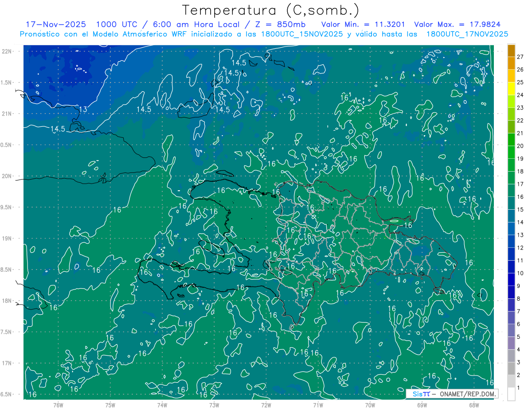This screenshot has width=532, height=411.
Task: Click the '20N' latitude label
Action: 8,176
